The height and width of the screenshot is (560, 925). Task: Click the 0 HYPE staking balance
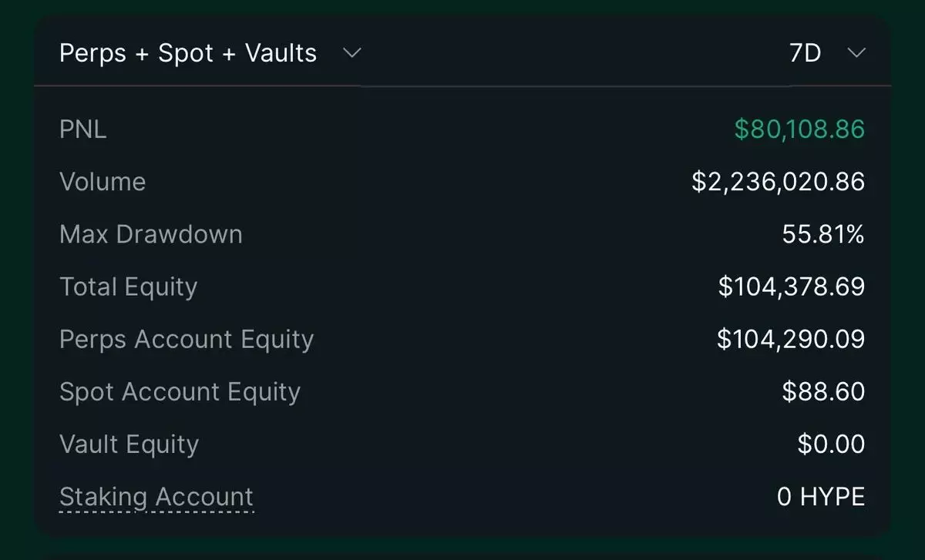pyautogui.click(x=821, y=497)
